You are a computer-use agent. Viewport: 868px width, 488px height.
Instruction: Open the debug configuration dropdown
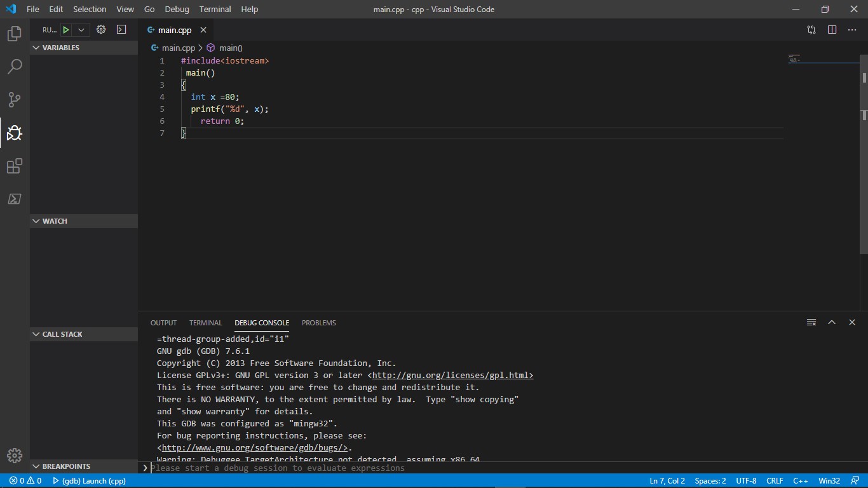[81, 30]
